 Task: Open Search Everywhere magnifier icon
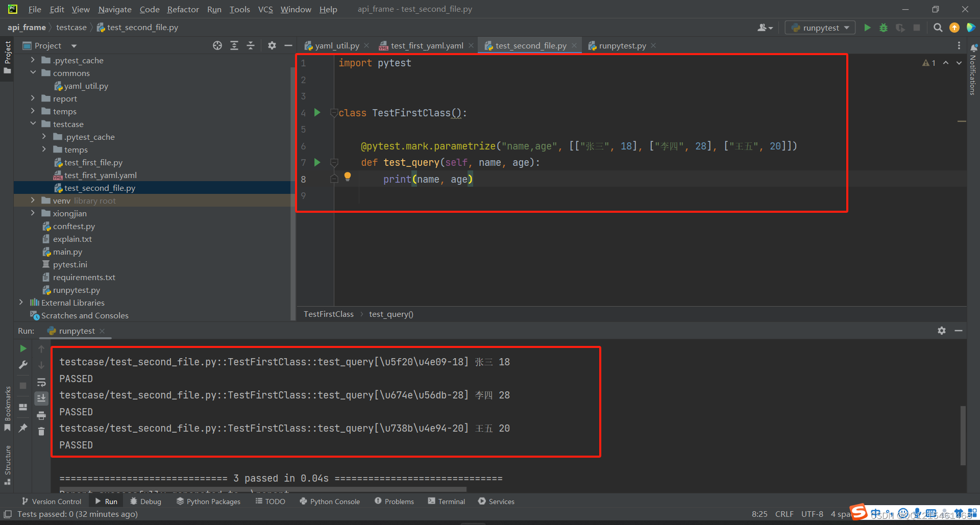pos(938,28)
